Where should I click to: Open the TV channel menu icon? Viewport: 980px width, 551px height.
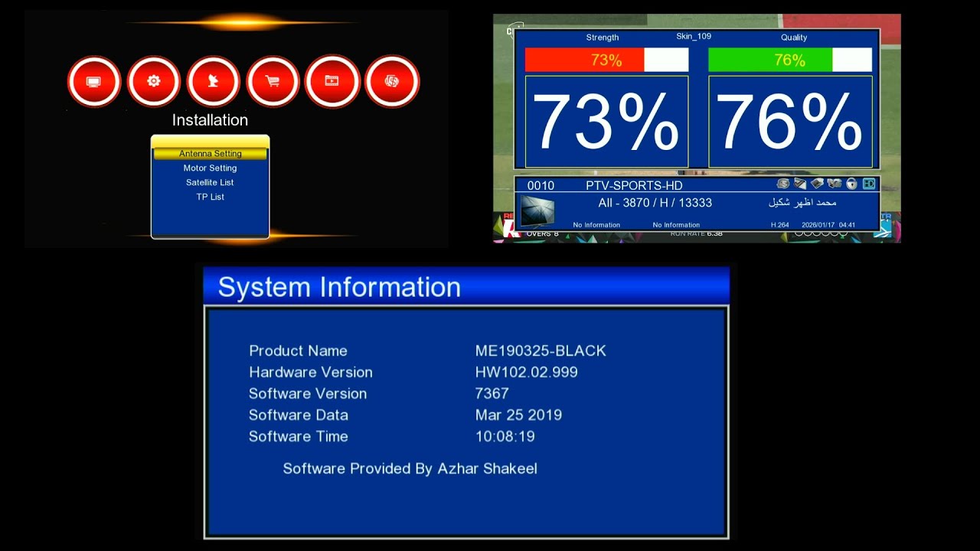click(x=94, y=81)
